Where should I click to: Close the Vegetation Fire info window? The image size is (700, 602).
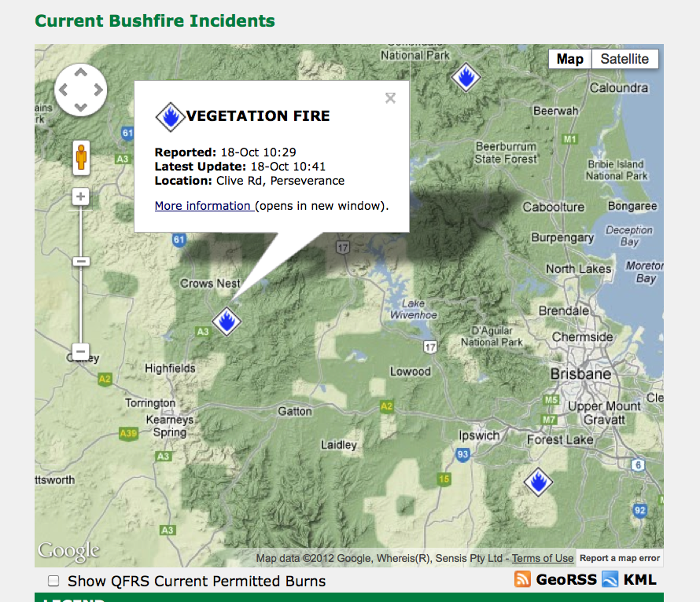390,97
